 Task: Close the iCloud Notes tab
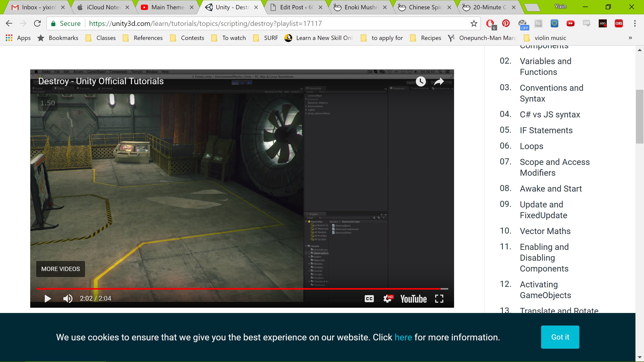pos(127,7)
